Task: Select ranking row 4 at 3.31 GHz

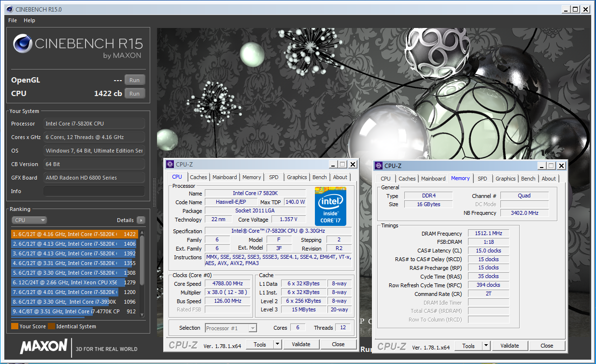Action: (74, 263)
